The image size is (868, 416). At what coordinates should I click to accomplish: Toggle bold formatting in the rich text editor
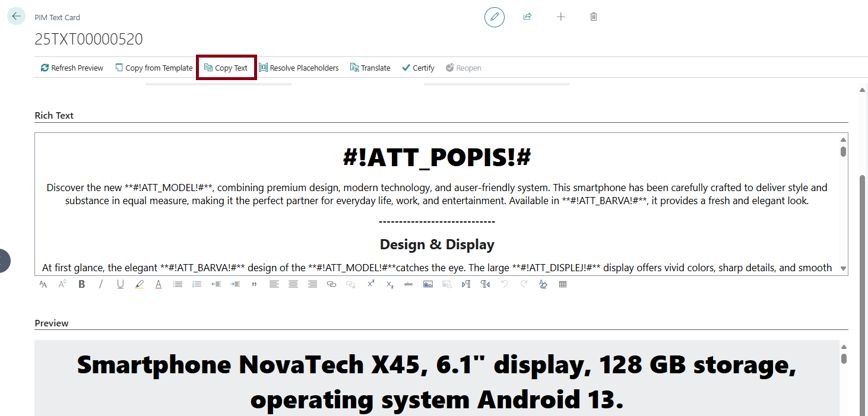81,284
